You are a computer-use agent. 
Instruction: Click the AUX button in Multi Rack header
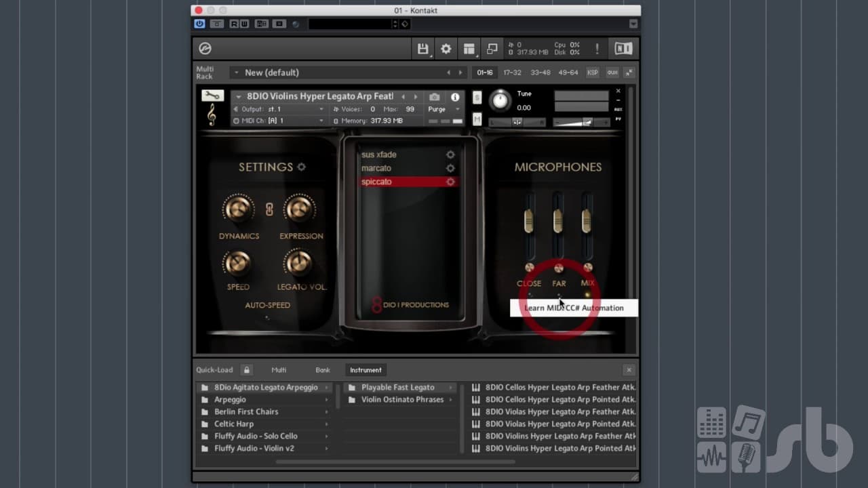[612, 73]
